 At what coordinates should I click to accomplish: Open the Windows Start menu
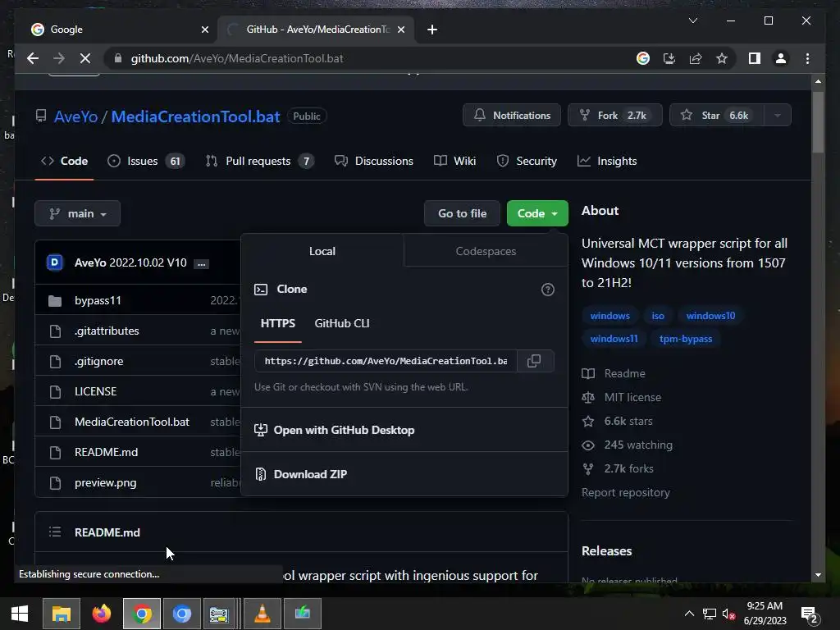20,614
